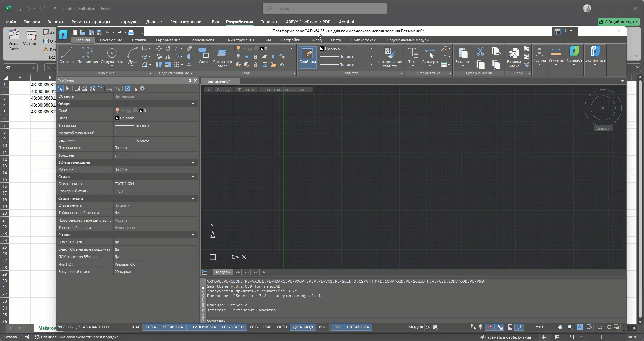644x341 pixels.
Task: Toggle 3D оПРИВЯЗКА mode
Action: click(202, 327)
